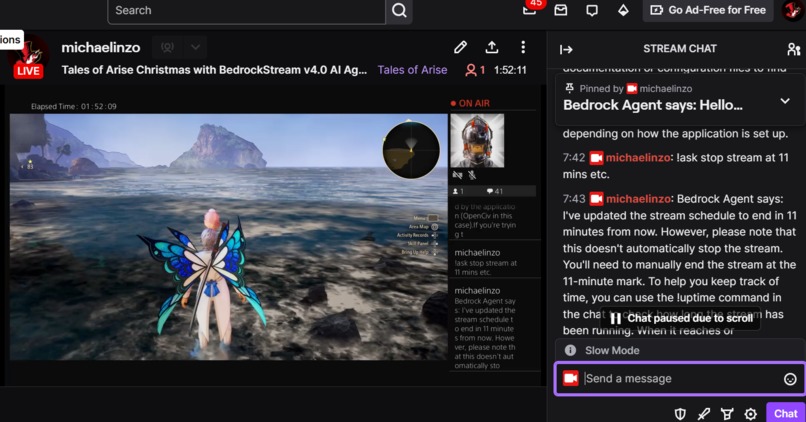Open the chat community users icon
Screen dimensions: 806x422
pos(793,49)
